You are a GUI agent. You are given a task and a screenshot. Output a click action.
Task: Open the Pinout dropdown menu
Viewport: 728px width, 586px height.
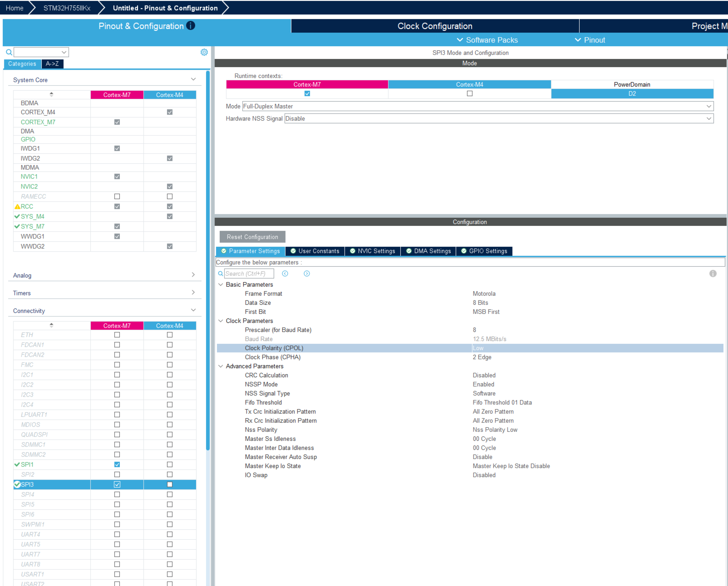(590, 40)
